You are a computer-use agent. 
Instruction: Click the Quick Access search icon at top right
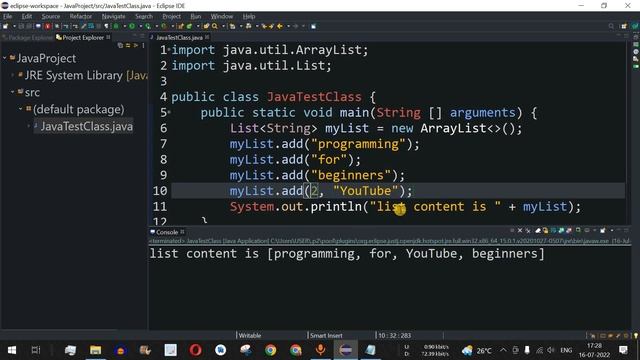coord(611,26)
